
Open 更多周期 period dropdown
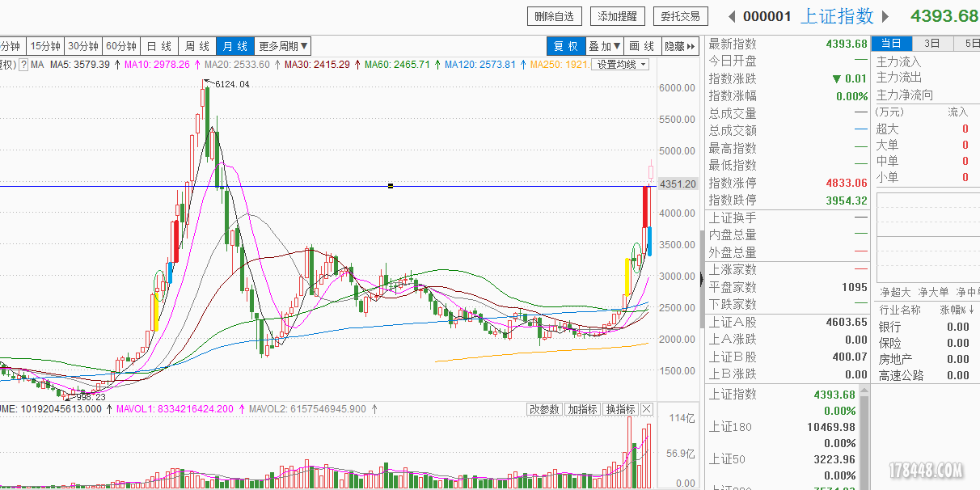pyautogui.click(x=283, y=46)
